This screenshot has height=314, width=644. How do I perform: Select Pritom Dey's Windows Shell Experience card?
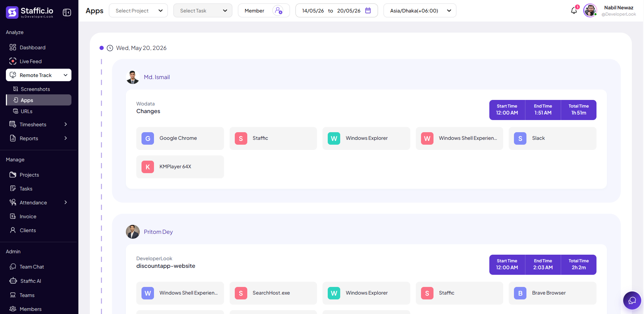coord(180,293)
